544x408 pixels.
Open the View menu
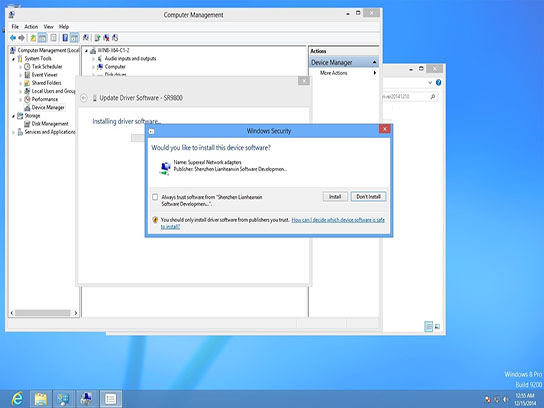click(49, 27)
